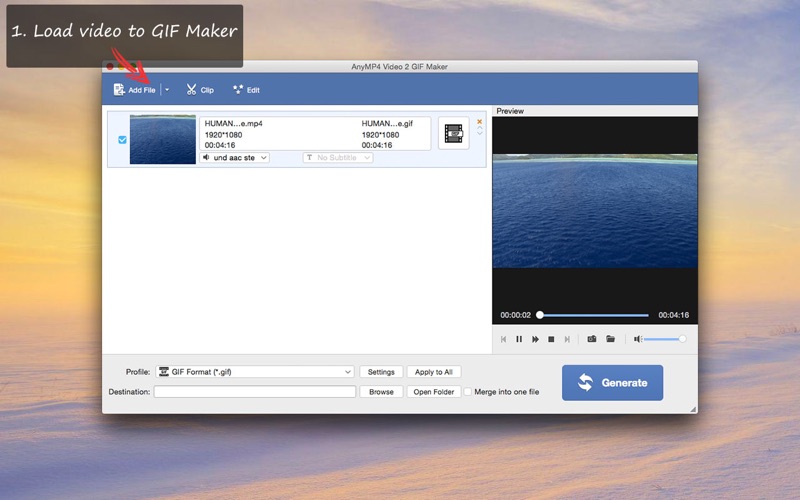
Task: Open the Profile GIF Format dropdown
Action: (255, 372)
